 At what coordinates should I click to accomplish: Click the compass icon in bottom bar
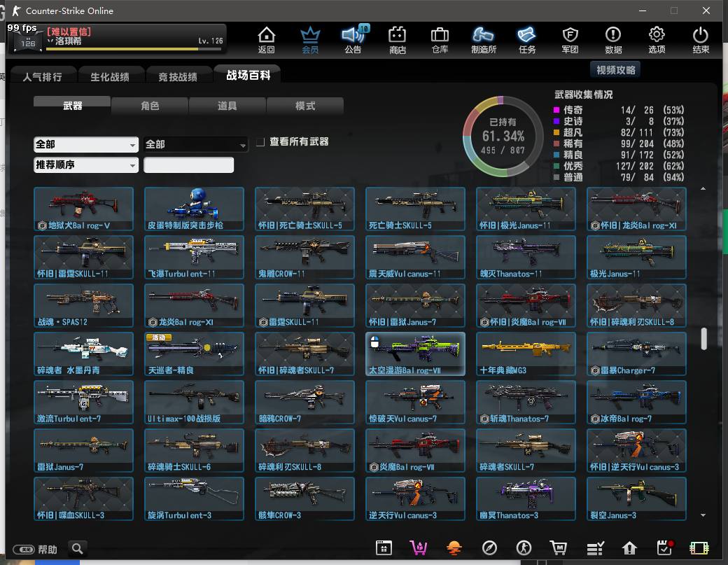click(489, 548)
